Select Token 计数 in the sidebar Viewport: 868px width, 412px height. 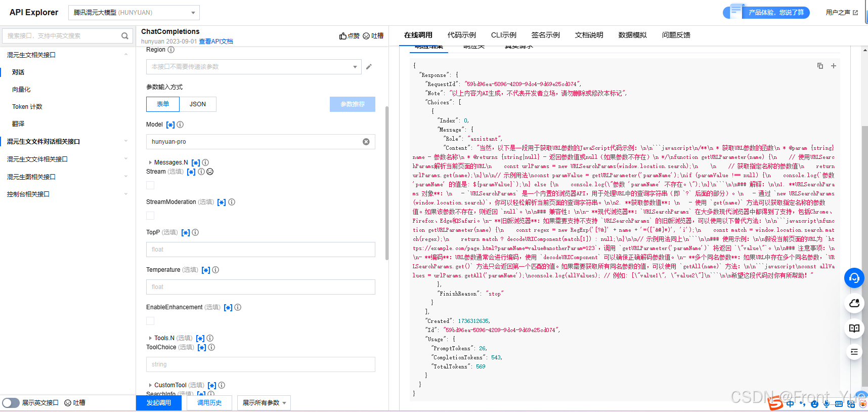(27, 107)
